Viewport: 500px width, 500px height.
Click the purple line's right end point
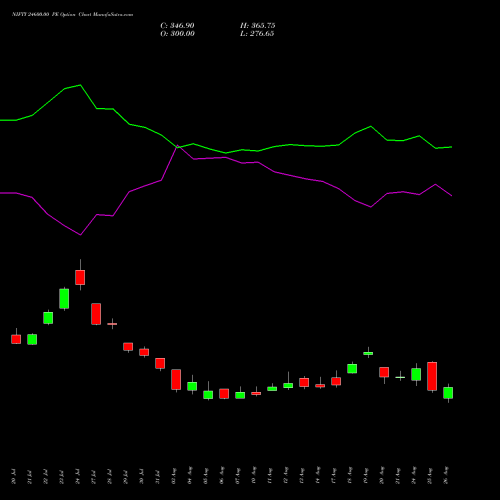click(451, 196)
